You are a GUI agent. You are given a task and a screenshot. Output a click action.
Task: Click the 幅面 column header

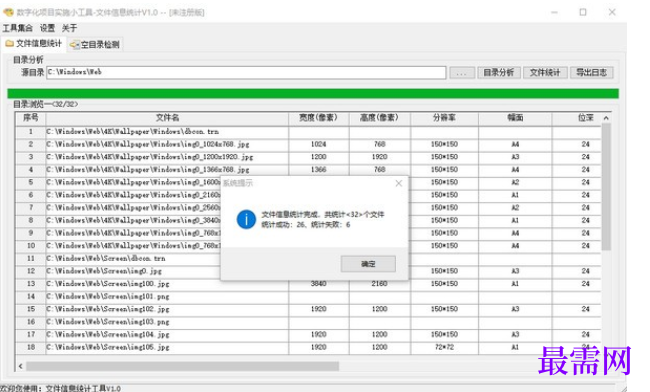(x=515, y=118)
